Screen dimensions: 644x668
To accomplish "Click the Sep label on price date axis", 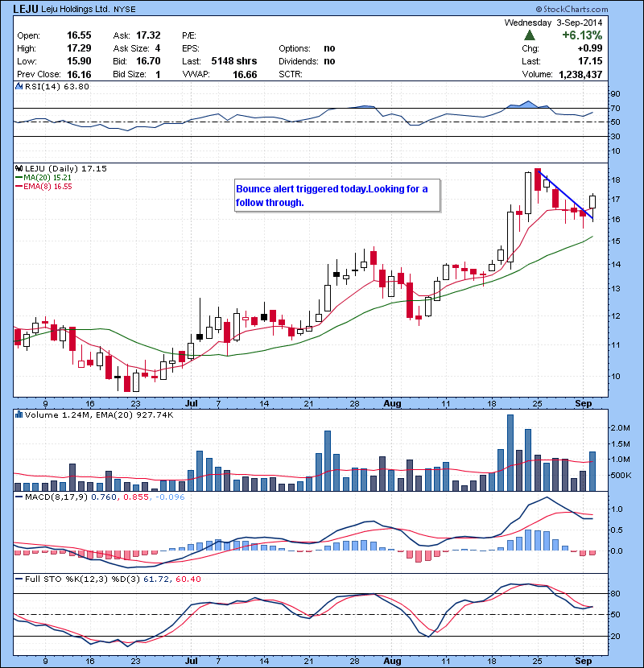I will [x=584, y=403].
